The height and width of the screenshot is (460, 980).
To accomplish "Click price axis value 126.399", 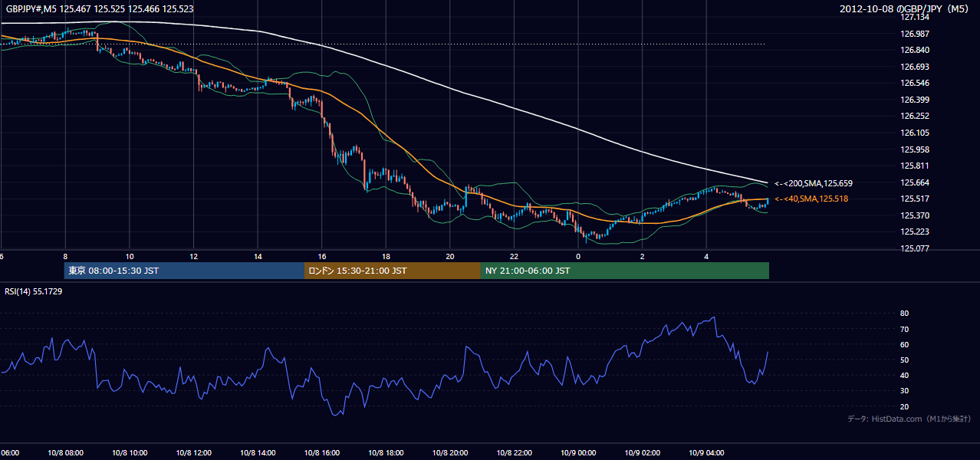I will [916, 100].
